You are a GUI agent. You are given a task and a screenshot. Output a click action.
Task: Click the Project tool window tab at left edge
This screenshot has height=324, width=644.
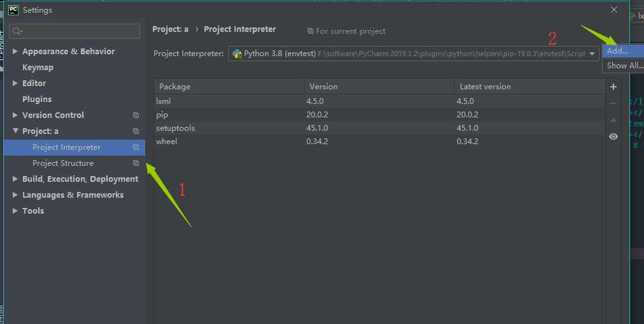[x=2, y=45]
